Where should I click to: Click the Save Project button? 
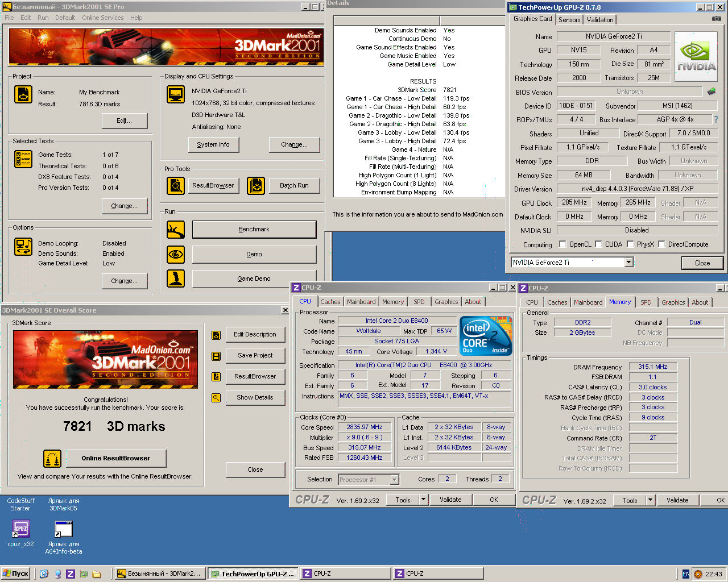255,355
